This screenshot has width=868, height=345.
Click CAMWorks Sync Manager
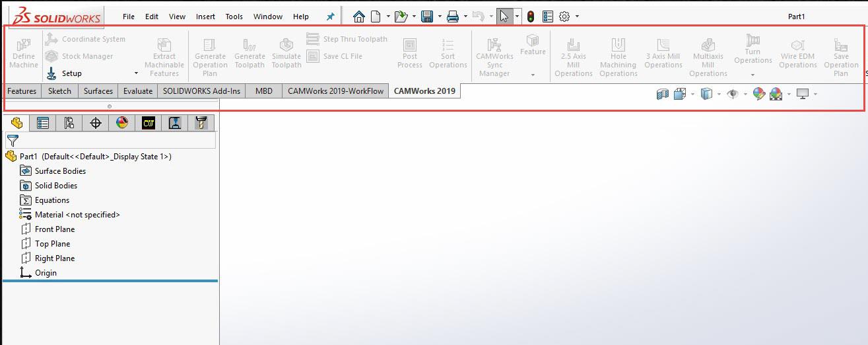point(494,57)
